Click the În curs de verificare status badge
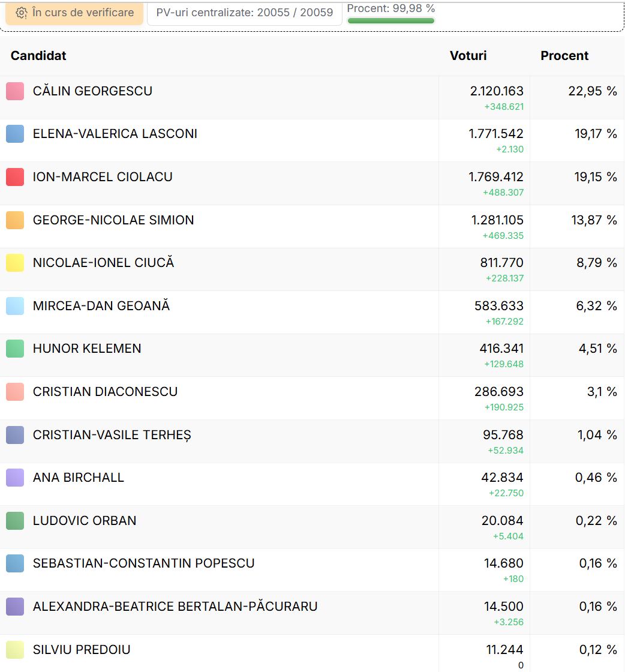 tap(74, 13)
